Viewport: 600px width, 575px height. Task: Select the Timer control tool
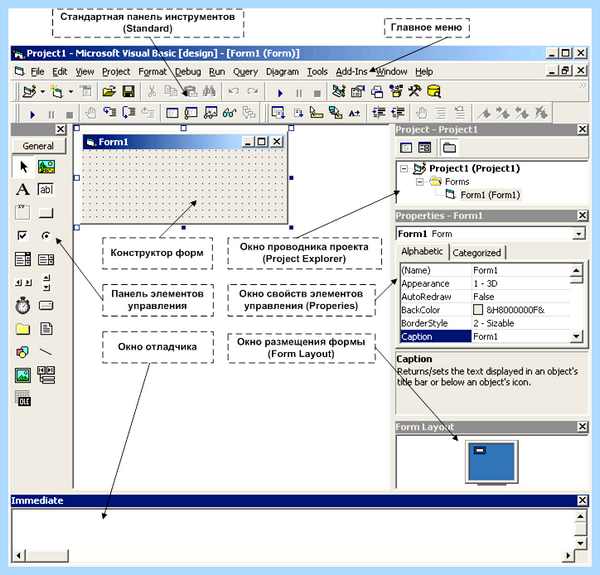23,306
